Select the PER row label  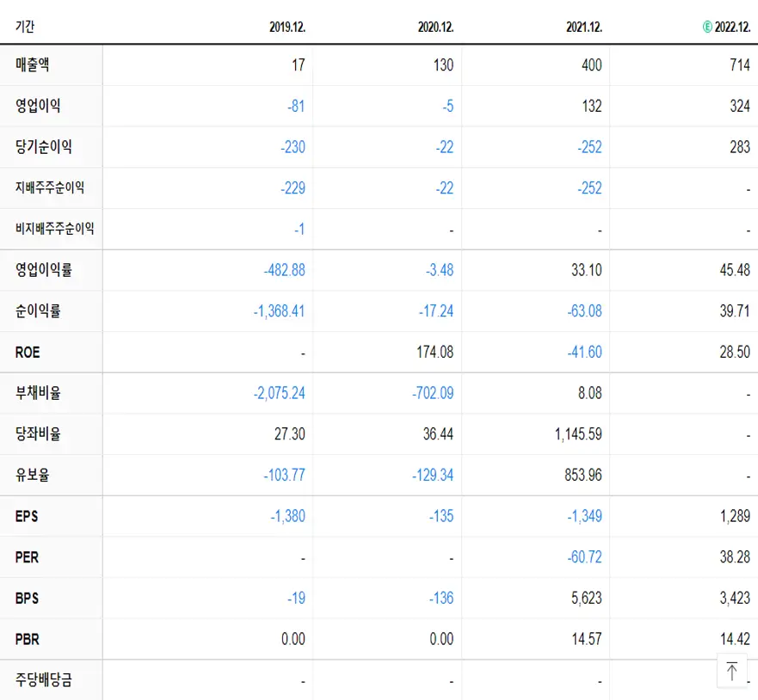coord(24,557)
